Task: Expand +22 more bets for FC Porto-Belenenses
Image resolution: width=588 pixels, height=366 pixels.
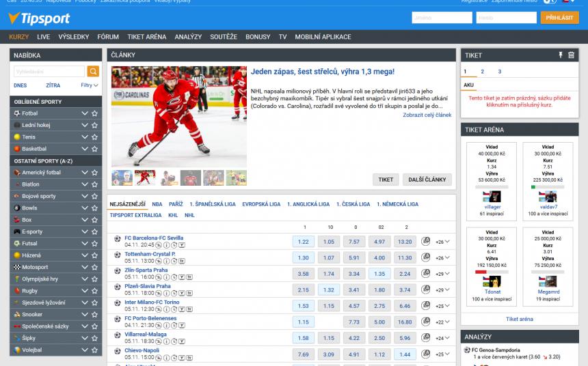Action: [x=442, y=322]
